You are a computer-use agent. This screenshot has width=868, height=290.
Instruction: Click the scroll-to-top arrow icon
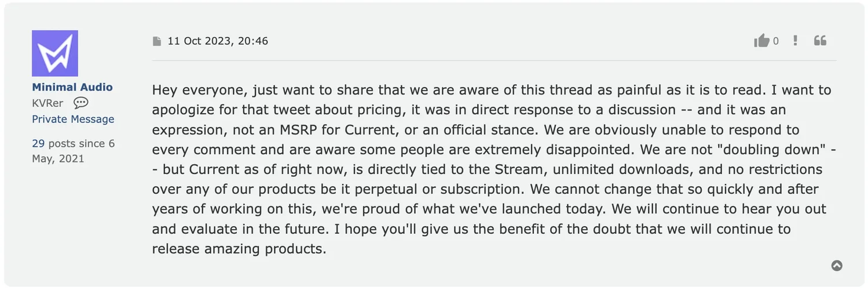837,266
